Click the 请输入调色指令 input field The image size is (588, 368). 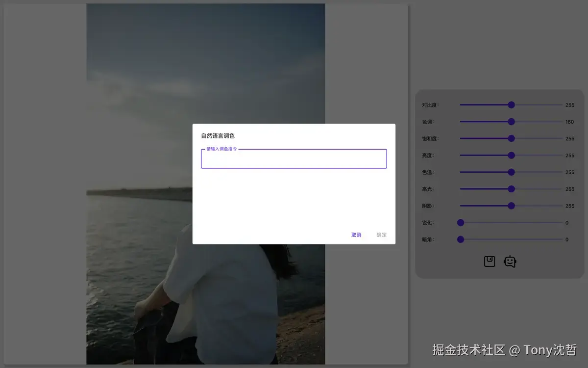(294, 158)
